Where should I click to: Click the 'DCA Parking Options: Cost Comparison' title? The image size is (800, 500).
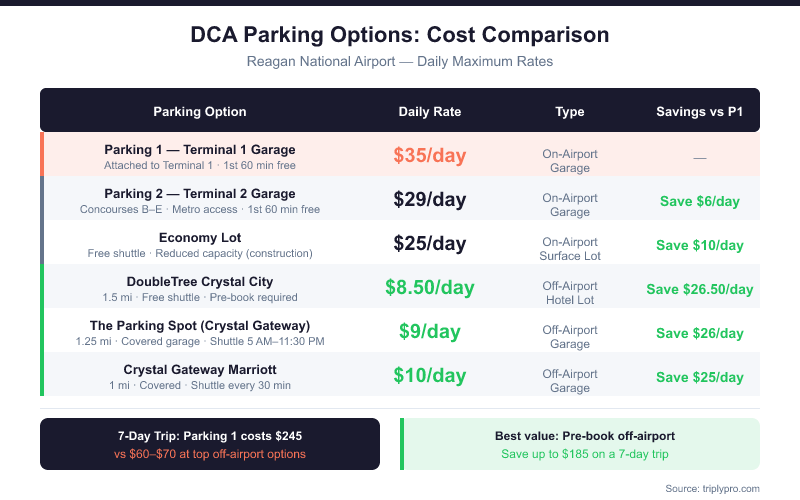(x=400, y=35)
